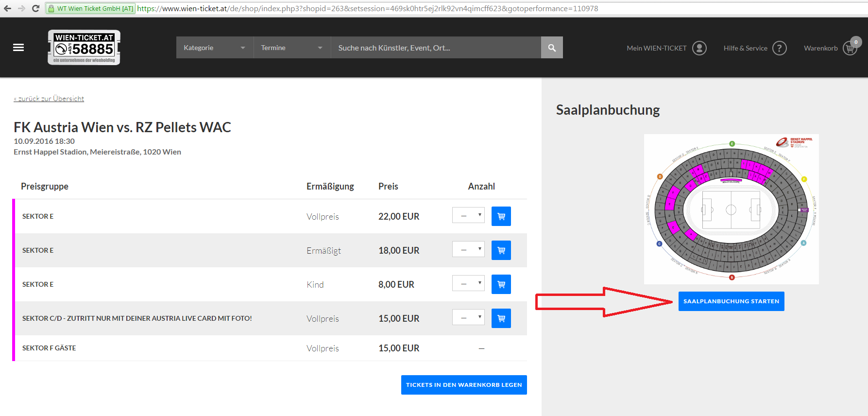Open the hamburger menu icon

pos(18,47)
